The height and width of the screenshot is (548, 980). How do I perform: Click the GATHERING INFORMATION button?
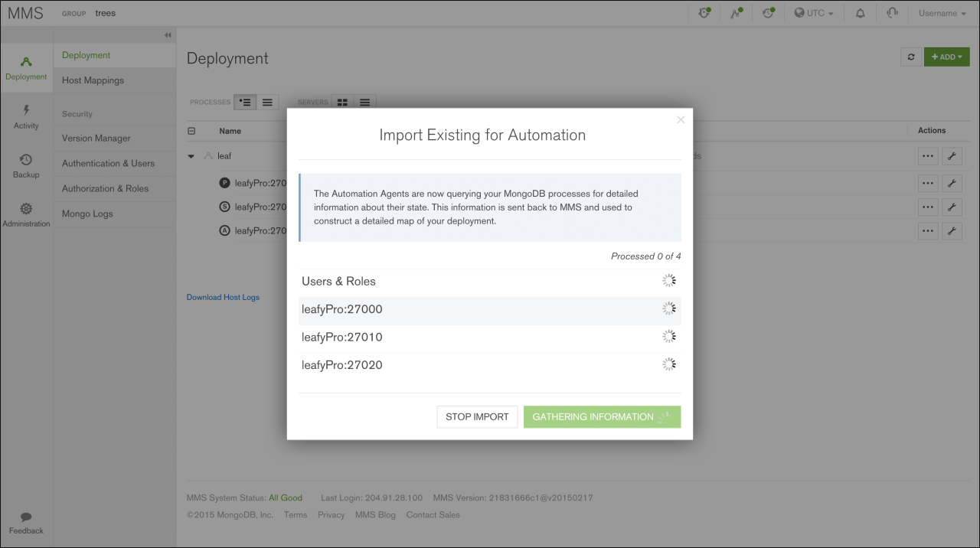[602, 417]
